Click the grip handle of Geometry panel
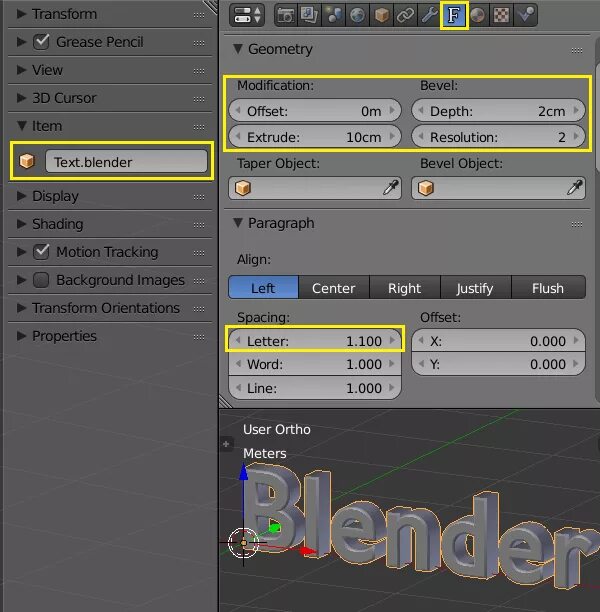 tap(577, 50)
